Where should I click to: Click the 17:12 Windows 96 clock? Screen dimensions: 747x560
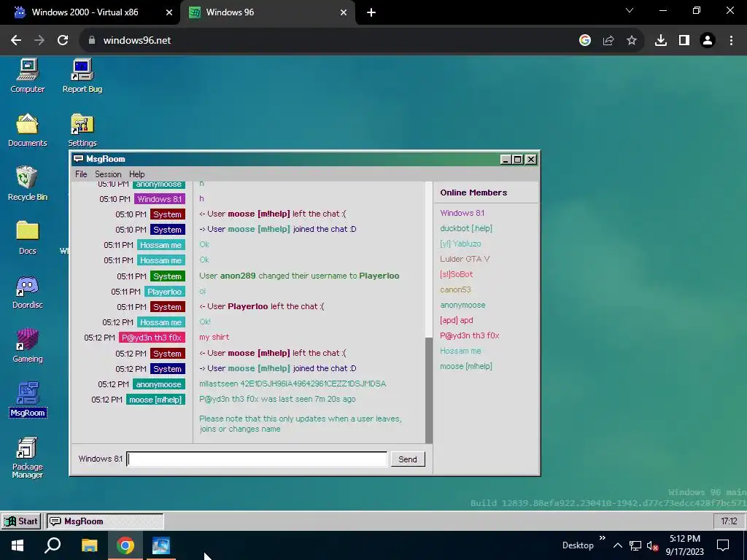click(x=729, y=521)
